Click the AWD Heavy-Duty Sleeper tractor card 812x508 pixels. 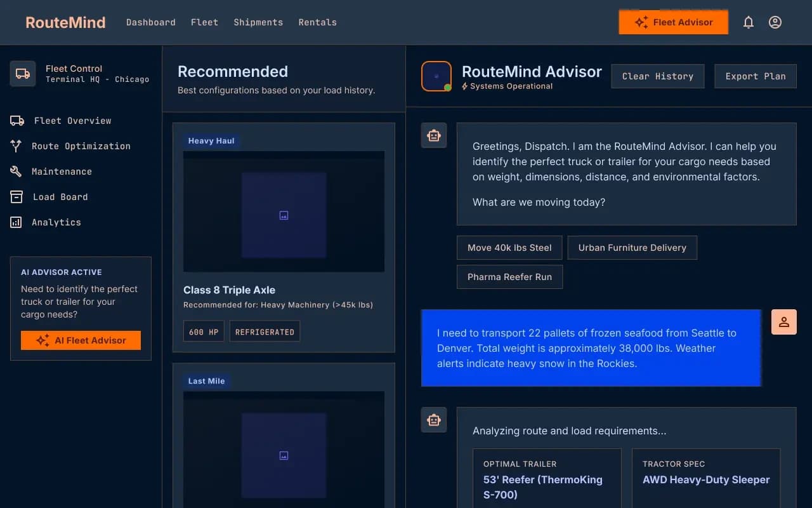706,478
